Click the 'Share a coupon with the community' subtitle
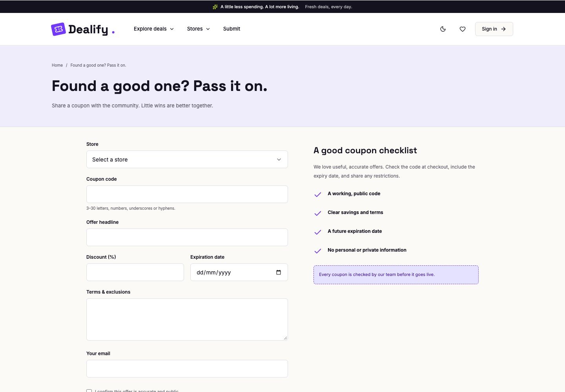 point(132,106)
